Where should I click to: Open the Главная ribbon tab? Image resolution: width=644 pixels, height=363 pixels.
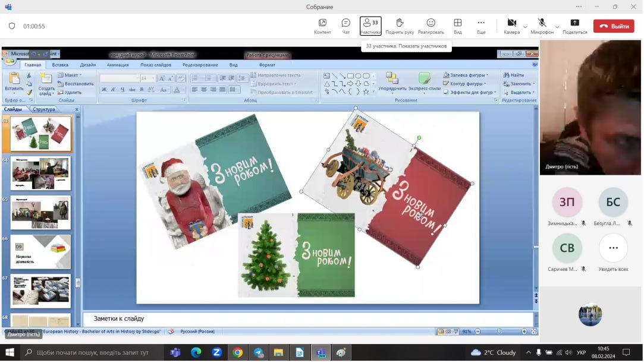[33, 65]
